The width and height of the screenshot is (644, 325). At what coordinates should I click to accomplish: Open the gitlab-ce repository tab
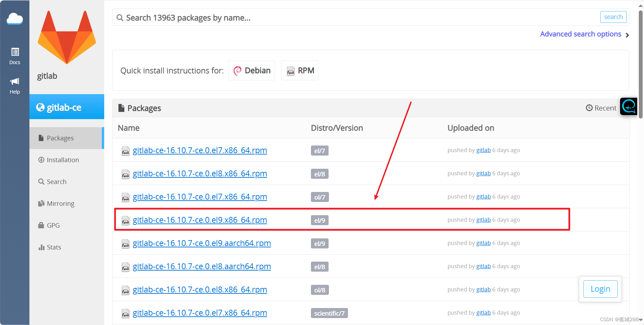click(67, 107)
